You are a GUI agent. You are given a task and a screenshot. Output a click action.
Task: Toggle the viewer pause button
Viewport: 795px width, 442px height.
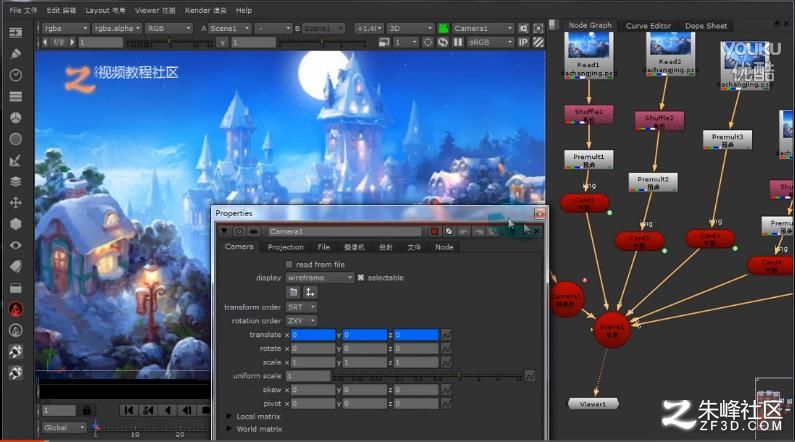pos(458,42)
